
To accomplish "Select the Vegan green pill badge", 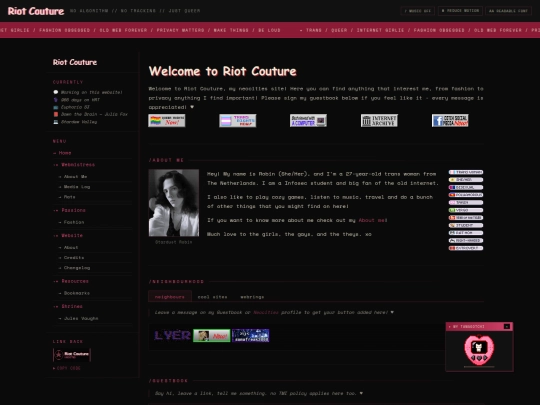I will click(x=466, y=210).
